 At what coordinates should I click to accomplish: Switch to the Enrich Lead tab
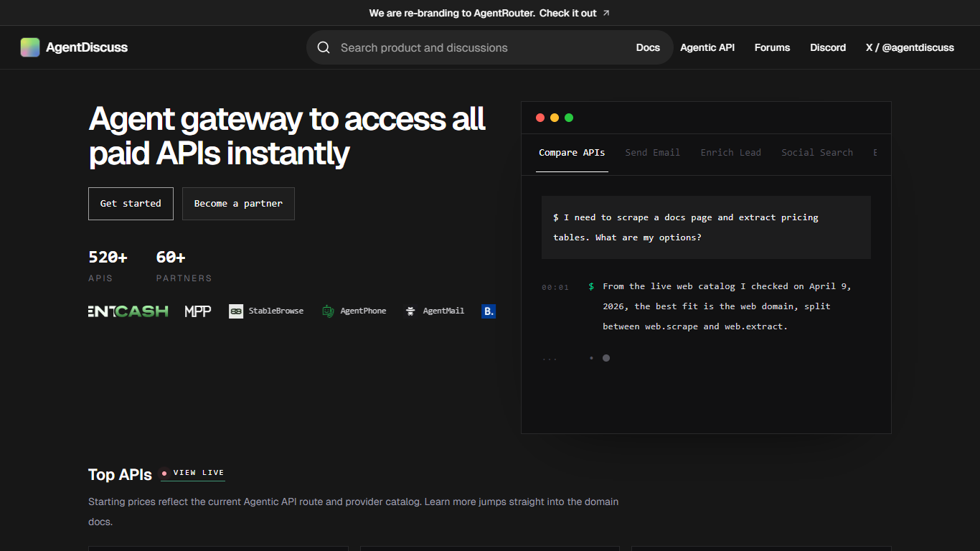730,153
